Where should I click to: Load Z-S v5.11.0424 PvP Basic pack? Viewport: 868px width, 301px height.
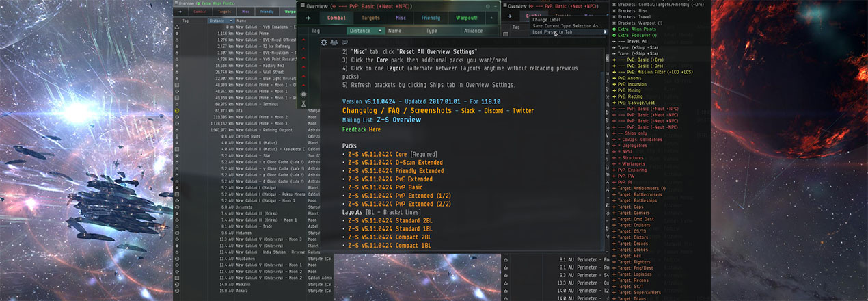tap(385, 187)
